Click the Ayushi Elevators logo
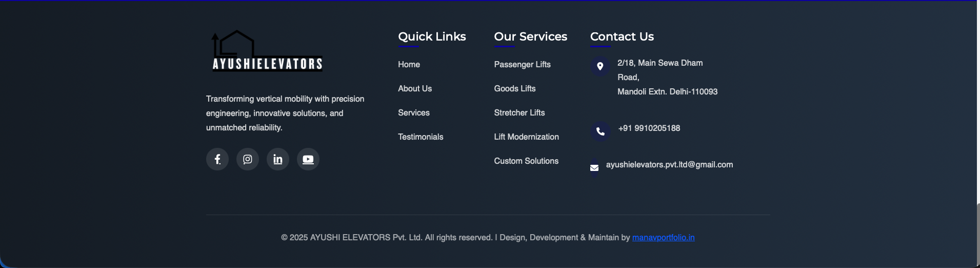This screenshot has height=268, width=980. (x=267, y=50)
